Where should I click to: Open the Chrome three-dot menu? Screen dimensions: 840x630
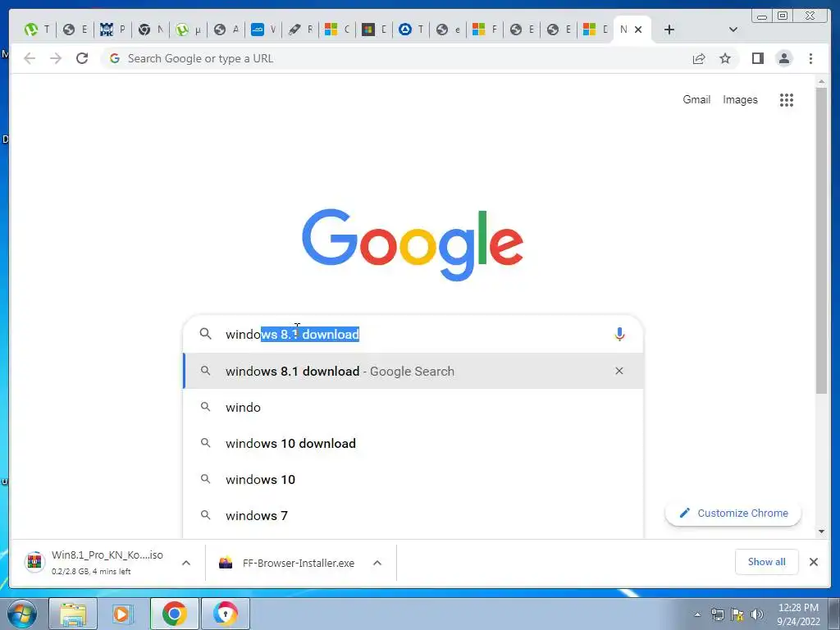[810, 58]
